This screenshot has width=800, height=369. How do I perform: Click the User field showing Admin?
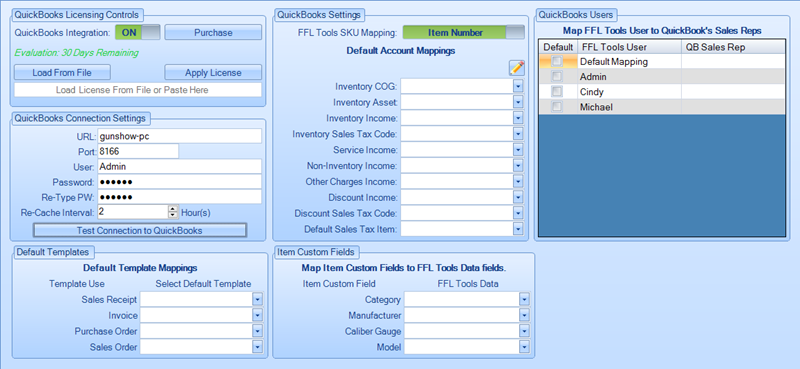[179, 166]
